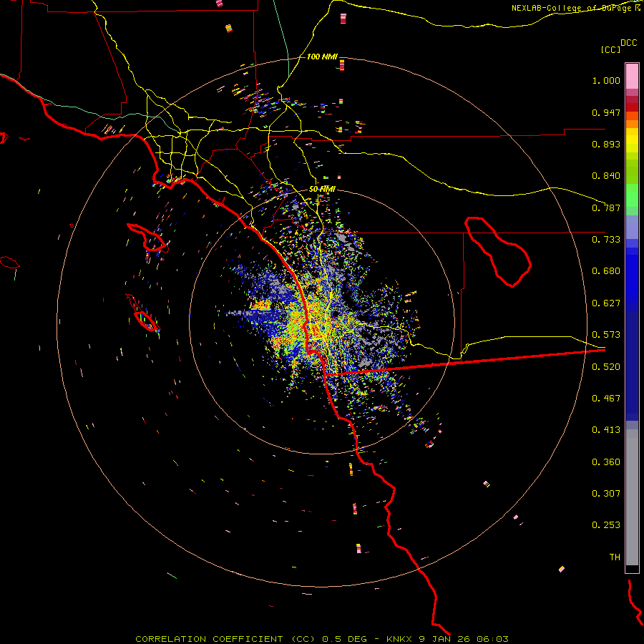This screenshot has width=644, height=644.
Task: Click the 50 NMI range ring label
Action: [322, 190]
